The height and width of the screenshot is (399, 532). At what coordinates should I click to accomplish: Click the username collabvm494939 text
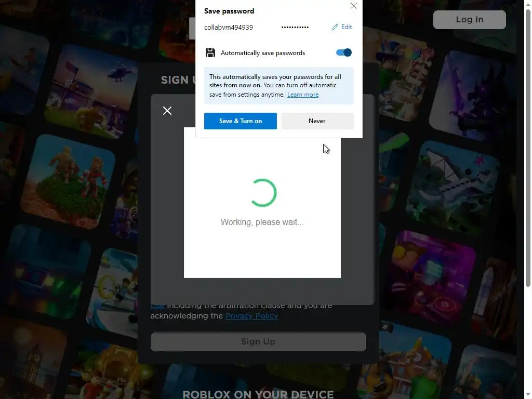[229, 28]
